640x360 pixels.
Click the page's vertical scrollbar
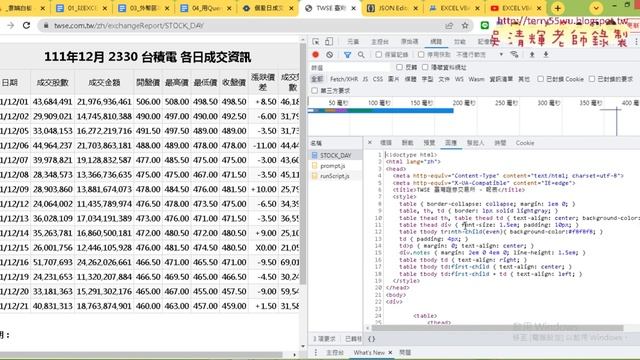pos(302,163)
